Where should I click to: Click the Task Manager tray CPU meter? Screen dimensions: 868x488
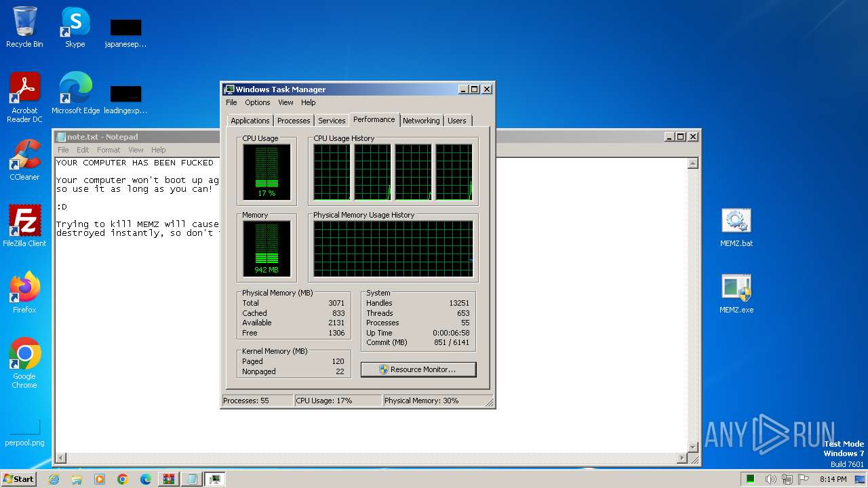click(751, 479)
